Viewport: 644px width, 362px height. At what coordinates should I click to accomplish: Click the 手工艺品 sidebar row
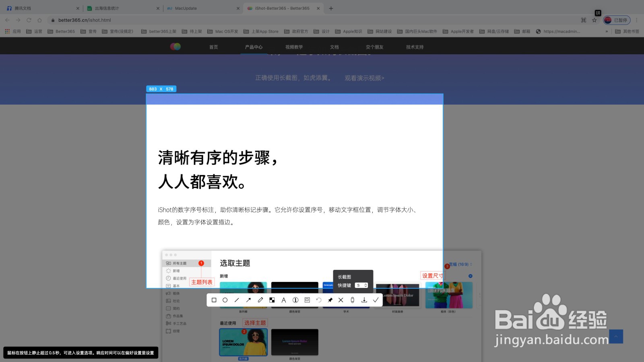(176, 323)
